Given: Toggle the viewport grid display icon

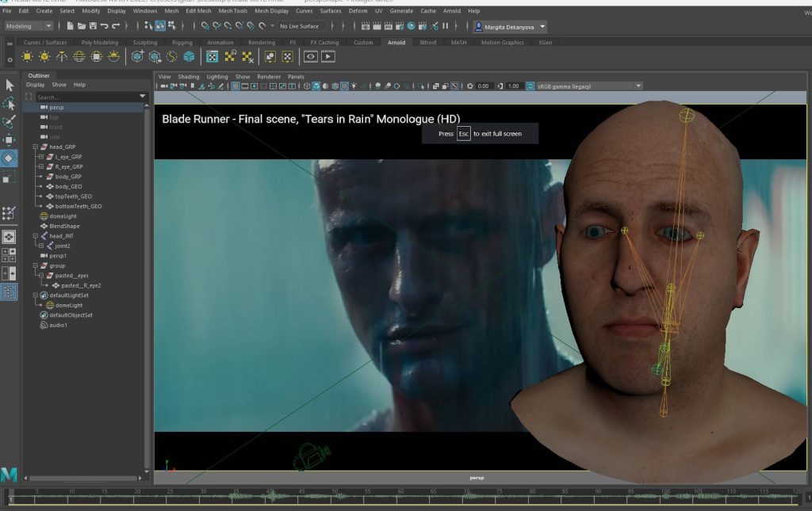Looking at the screenshot, I should 235,86.
